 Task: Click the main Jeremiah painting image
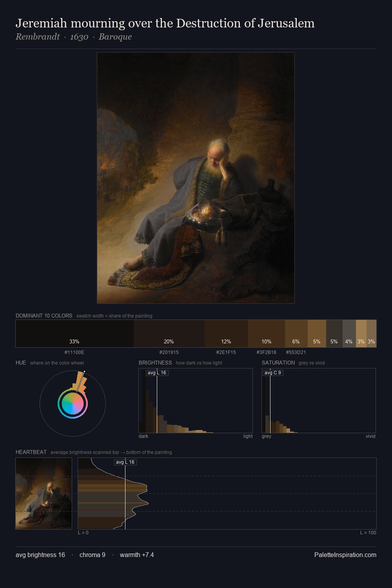(x=196, y=178)
